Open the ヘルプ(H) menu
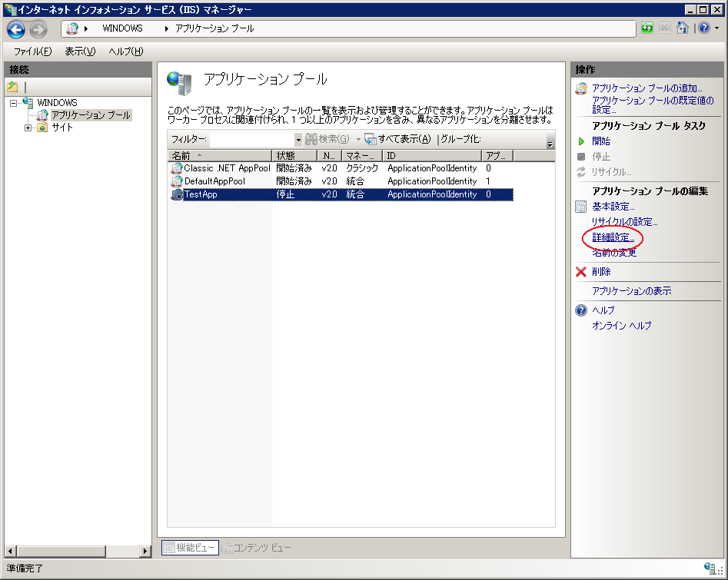The height and width of the screenshot is (580, 728). pyautogui.click(x=126, y=51)
